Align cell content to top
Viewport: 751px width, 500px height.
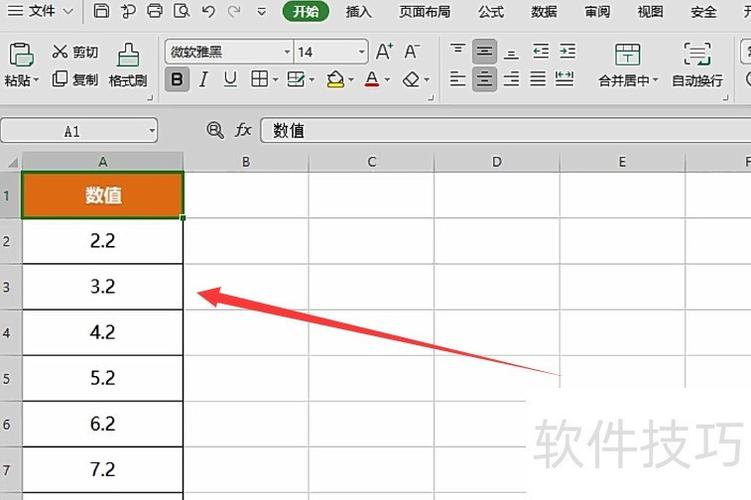(x=458, y=50)
